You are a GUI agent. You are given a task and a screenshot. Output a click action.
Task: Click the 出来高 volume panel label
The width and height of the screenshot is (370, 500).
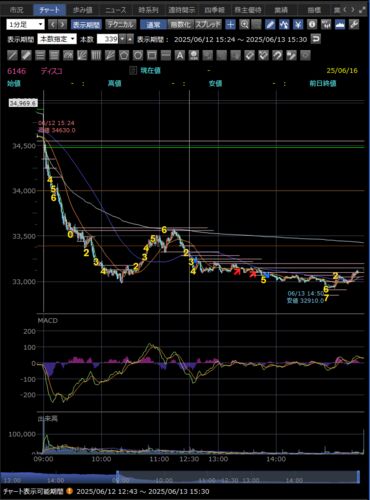(47, 419)
